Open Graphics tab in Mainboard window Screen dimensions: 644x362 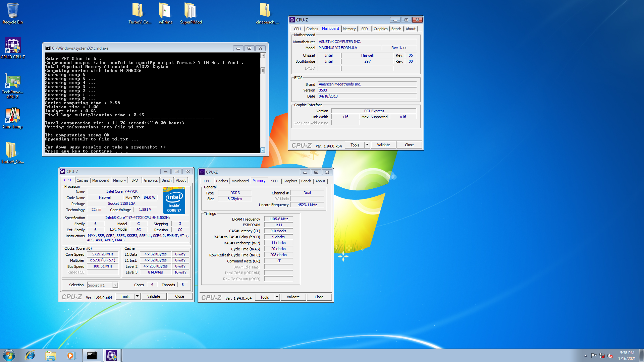click(381, 29)
